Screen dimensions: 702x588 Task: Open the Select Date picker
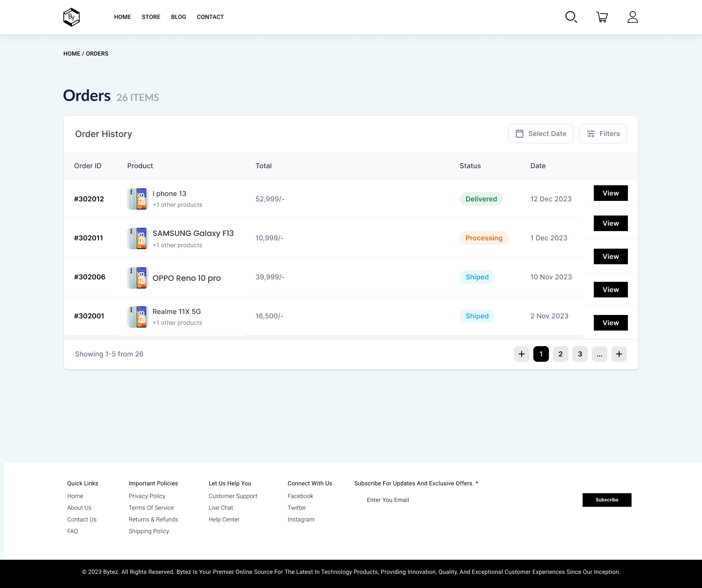(x=541, y=134)
